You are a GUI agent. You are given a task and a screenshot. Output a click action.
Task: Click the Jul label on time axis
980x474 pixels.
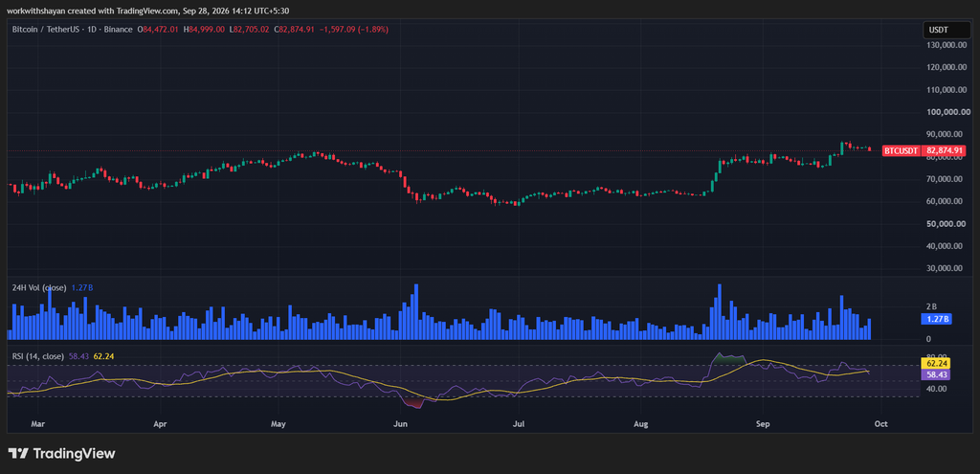(519, 423)
